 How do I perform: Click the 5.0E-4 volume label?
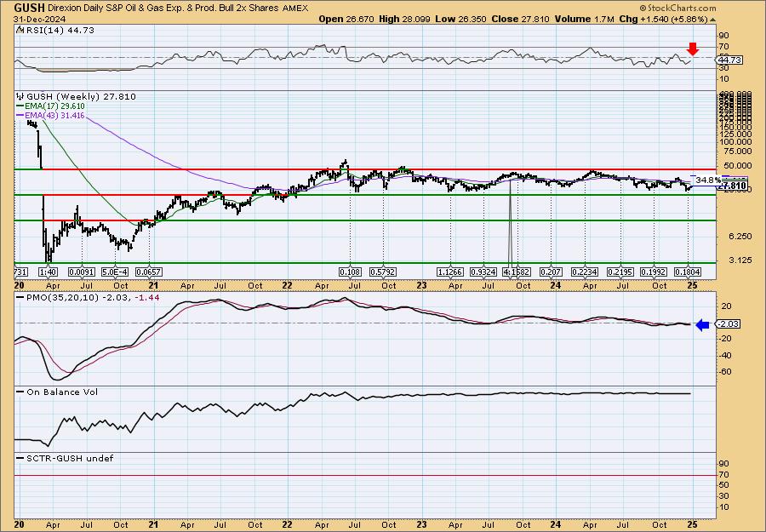click(116, 272)
